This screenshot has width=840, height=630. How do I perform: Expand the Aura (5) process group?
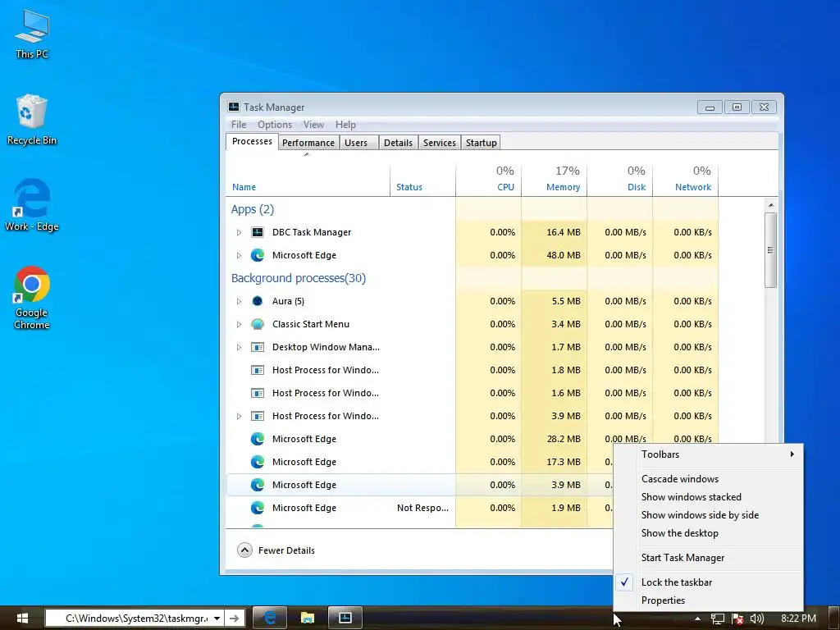coord(239,302)
